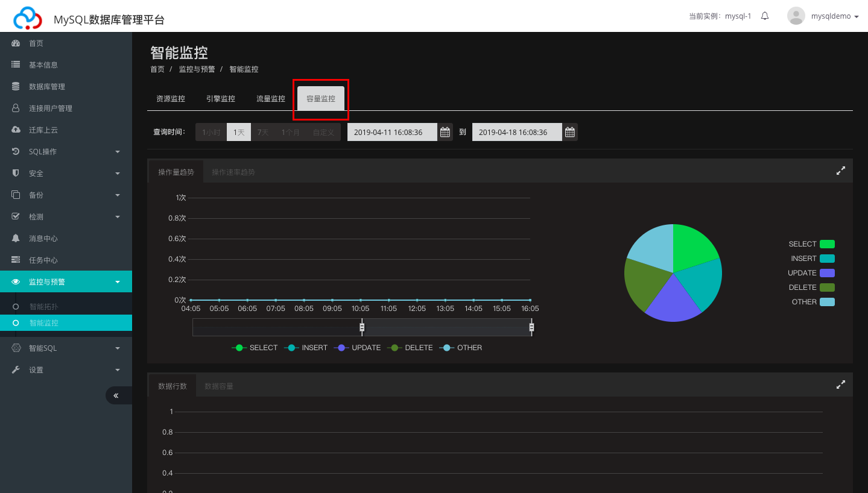Select the 7天 time range button
Viewport: 868px width, 493px height.
tap(263, 132)
